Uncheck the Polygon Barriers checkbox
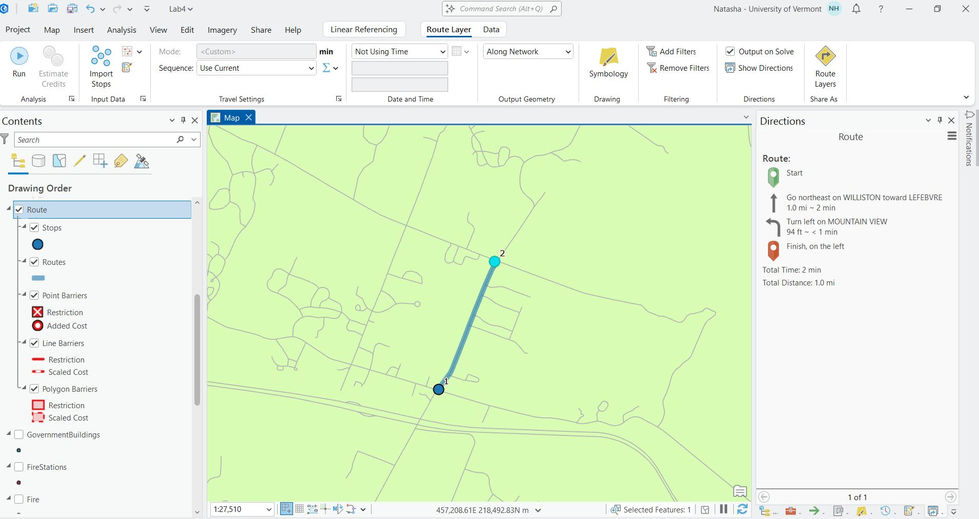 [x=34, y=388]
